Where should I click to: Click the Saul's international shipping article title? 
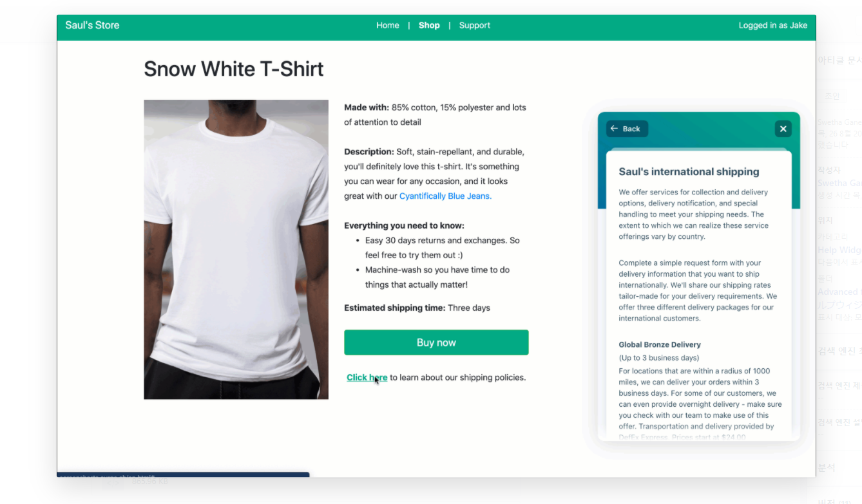point(689,172)
